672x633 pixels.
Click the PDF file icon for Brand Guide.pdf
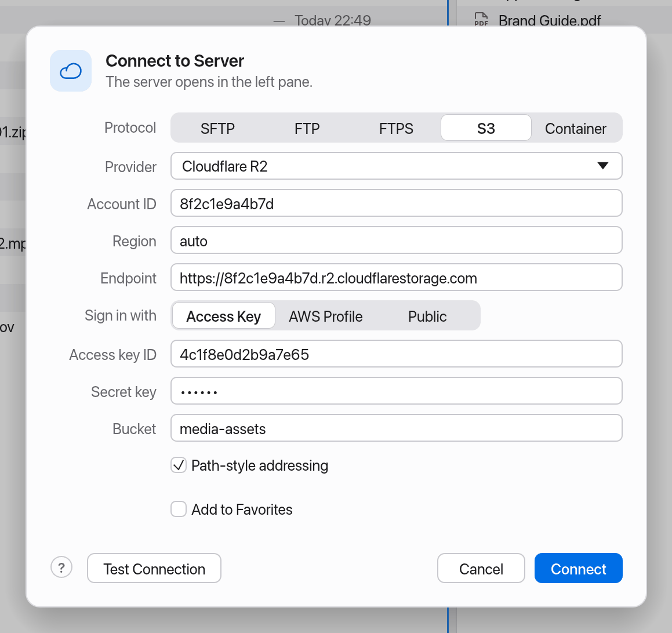[481, 19]
